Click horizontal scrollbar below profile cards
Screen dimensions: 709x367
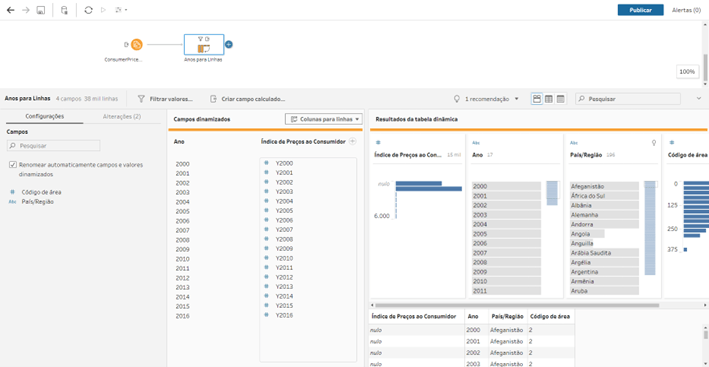click(x=517, y=306)
